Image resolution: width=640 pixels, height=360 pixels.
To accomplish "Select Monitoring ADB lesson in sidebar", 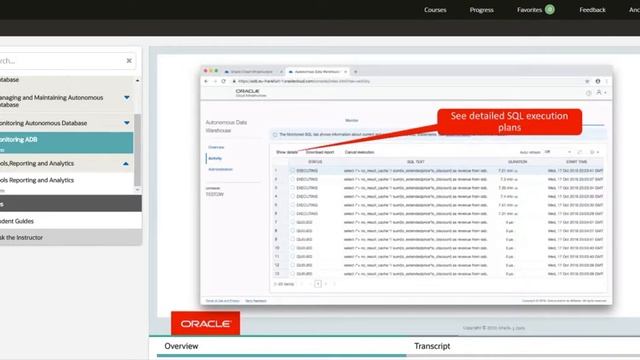I will pyautogui.click(x=67, y=142).
